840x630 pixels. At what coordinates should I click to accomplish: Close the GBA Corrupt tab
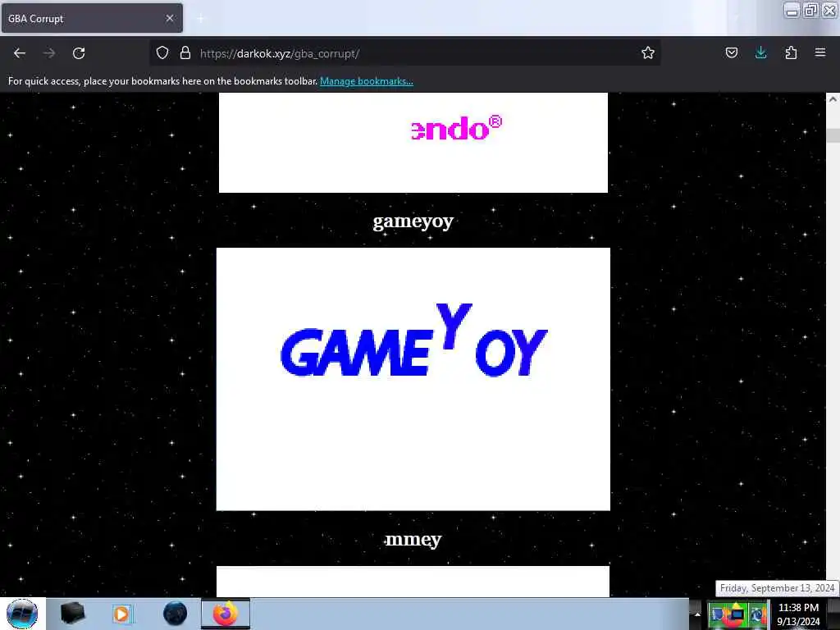pyautogui.click(x=170, y=18)
